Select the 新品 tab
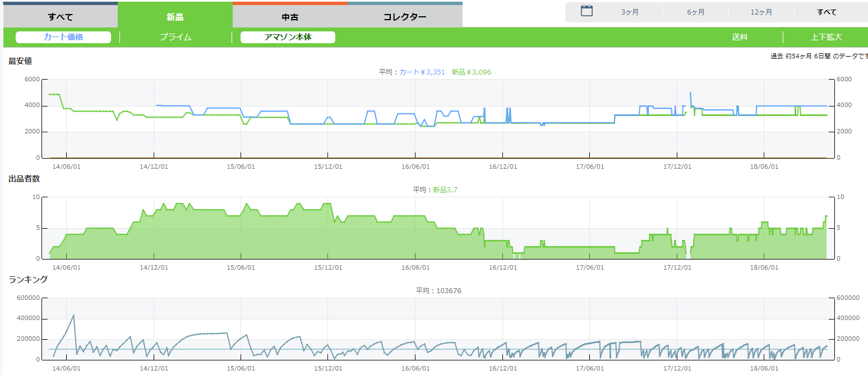Image resolution: width=868 pixels, height=375 pixels. point(175,17)
